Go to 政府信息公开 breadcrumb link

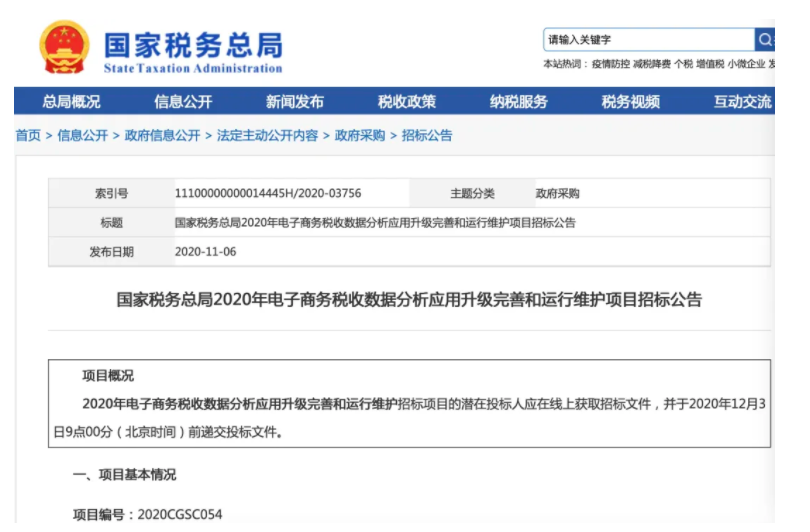162,136
